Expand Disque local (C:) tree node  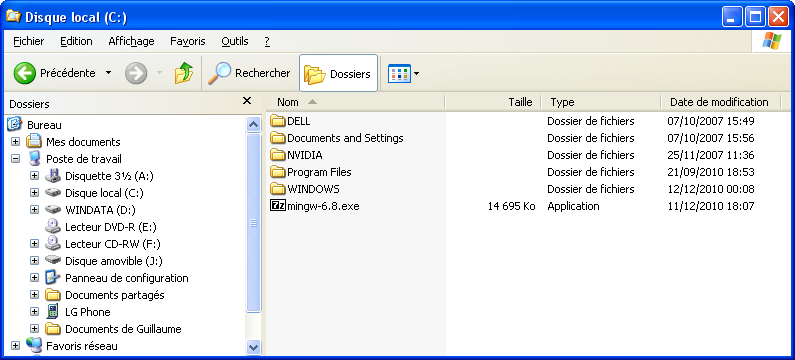pyautogui.click(x=34, y=193)
